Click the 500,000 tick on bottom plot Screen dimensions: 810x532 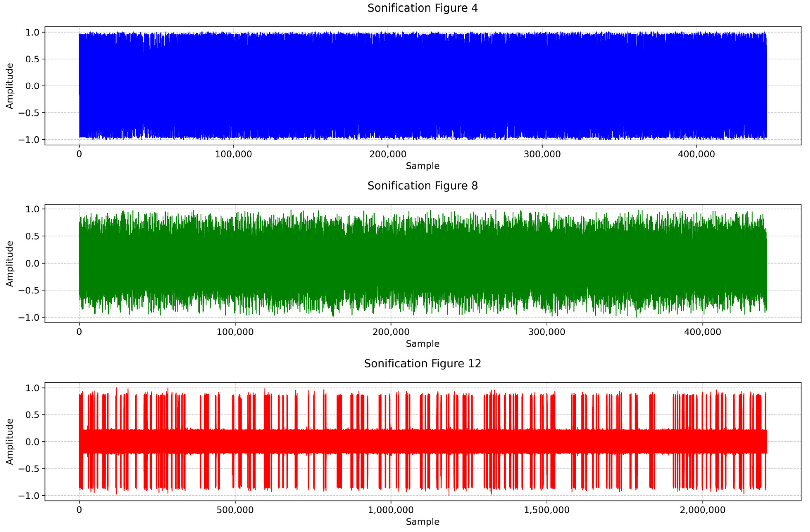coord(235,510)
